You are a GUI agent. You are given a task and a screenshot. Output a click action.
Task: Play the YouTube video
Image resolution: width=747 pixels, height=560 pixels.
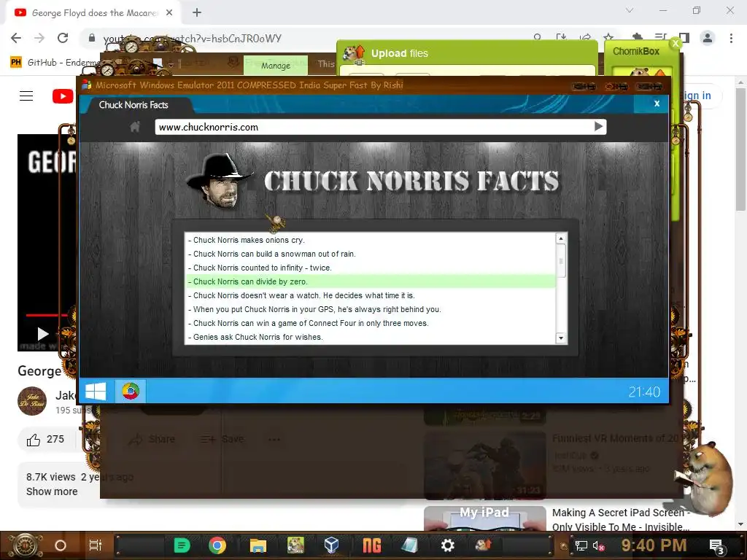click(x=43, y=333)
